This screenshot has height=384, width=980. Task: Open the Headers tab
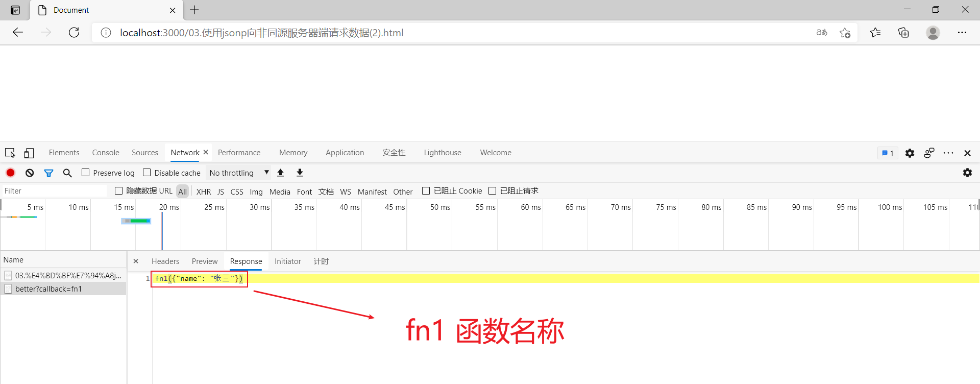pos(165,261)
